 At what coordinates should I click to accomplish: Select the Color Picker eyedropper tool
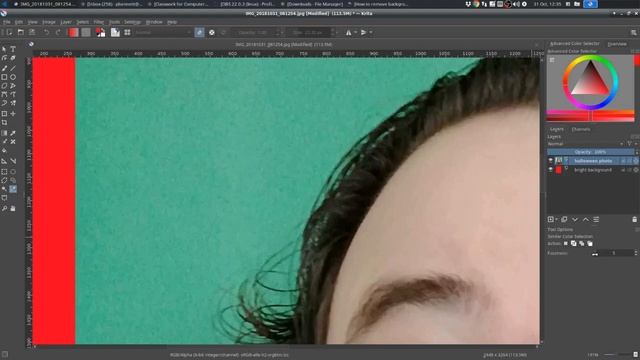click(13, 133)
